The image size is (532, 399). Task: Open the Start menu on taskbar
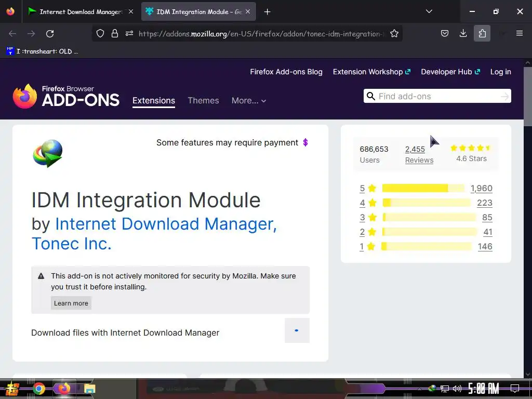(12, 389)
